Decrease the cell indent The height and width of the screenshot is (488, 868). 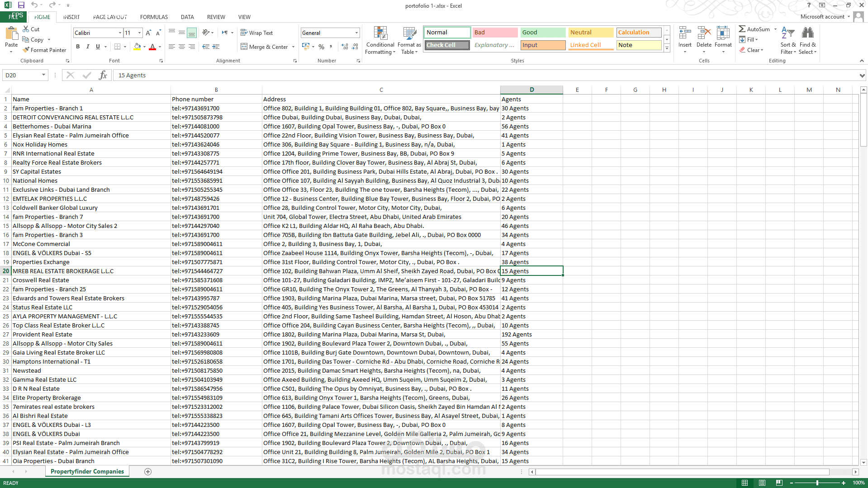click(206, 47)
